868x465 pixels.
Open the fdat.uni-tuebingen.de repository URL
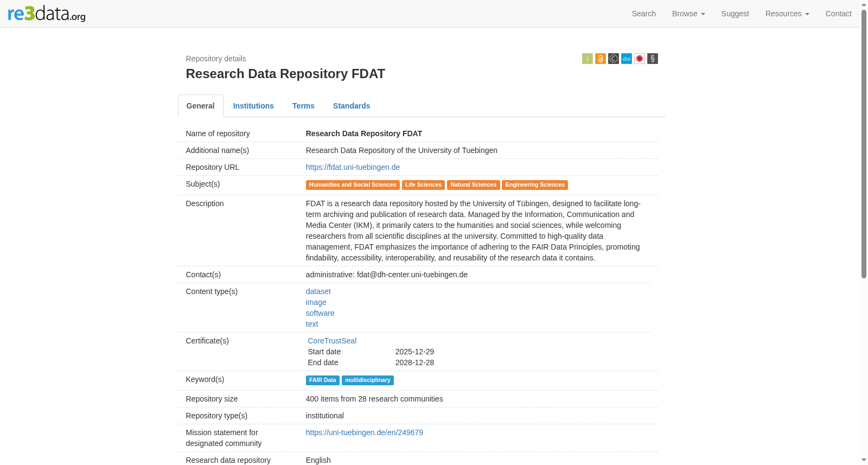[353, 167]
